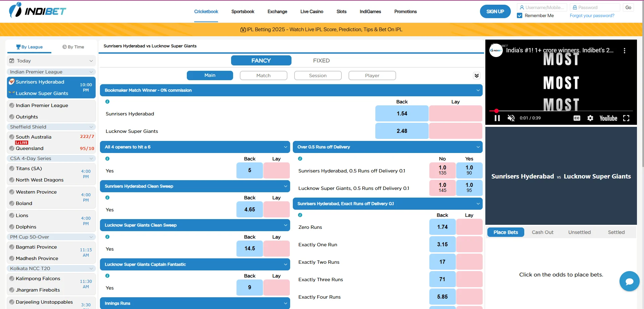The image size is (644, 309).
Task: Select the Cash Out tab
Action: click(542, 232)
